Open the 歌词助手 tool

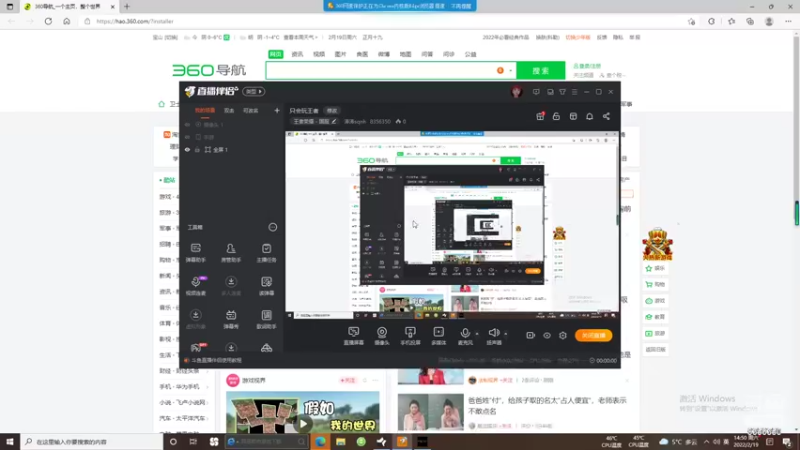(x=266, y=319)
